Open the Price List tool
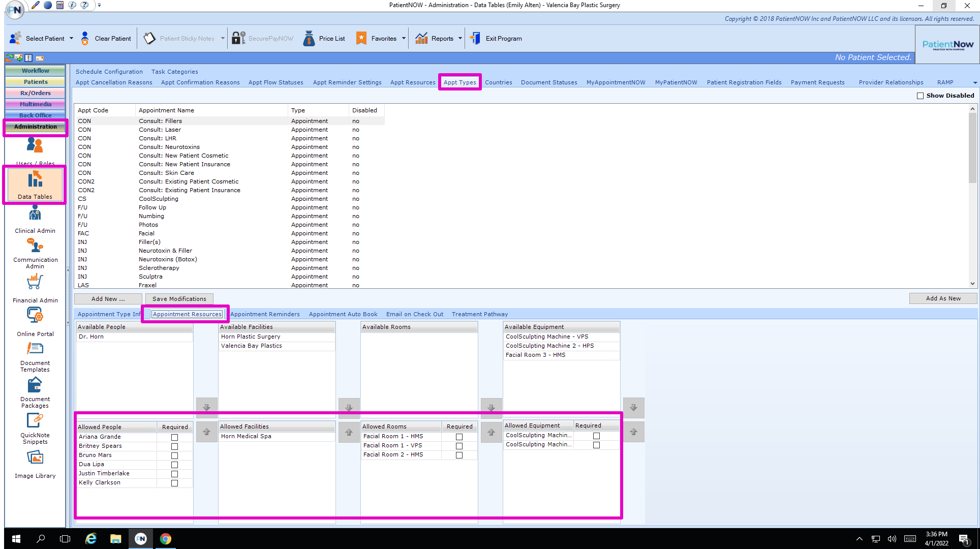The image size is (980, 549). [x=324, y=38]
